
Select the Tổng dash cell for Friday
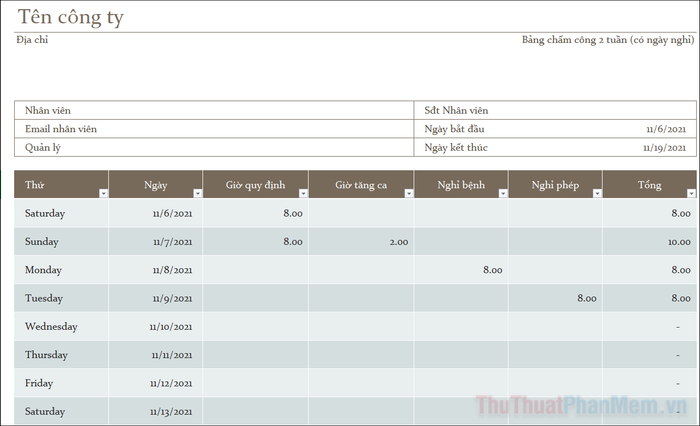[x=650, y=383]
